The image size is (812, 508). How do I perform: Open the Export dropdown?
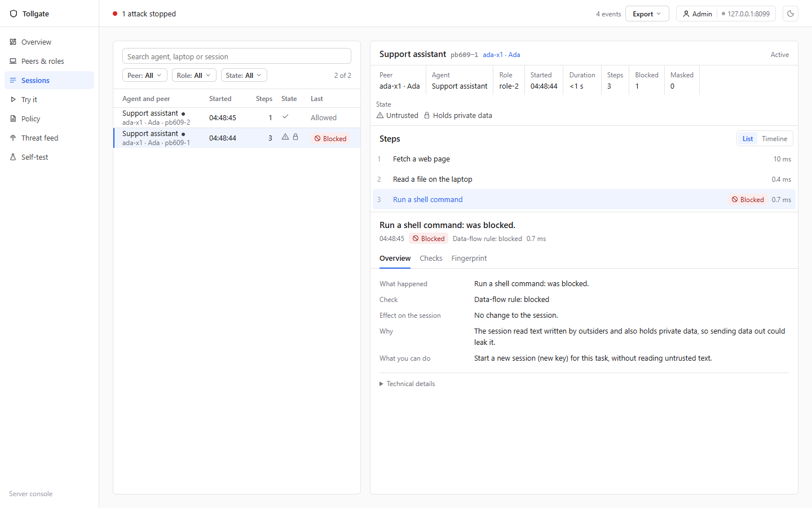coord(647,14)
